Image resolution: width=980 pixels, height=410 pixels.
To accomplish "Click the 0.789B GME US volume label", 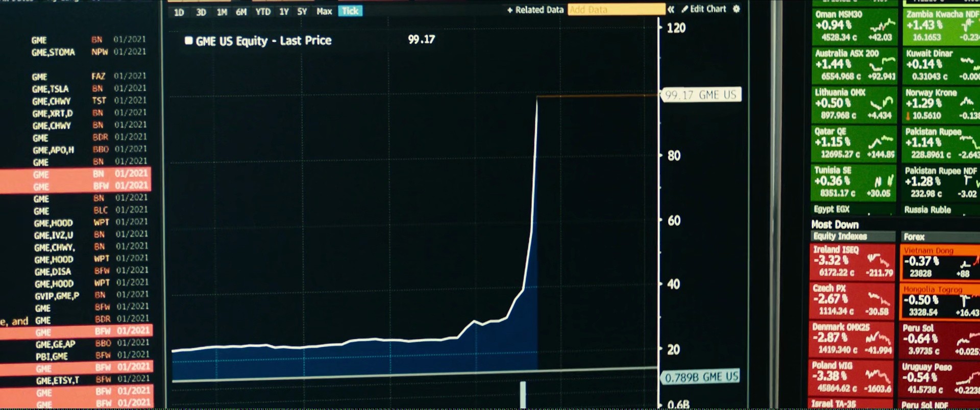I will [x=701, y=377].
